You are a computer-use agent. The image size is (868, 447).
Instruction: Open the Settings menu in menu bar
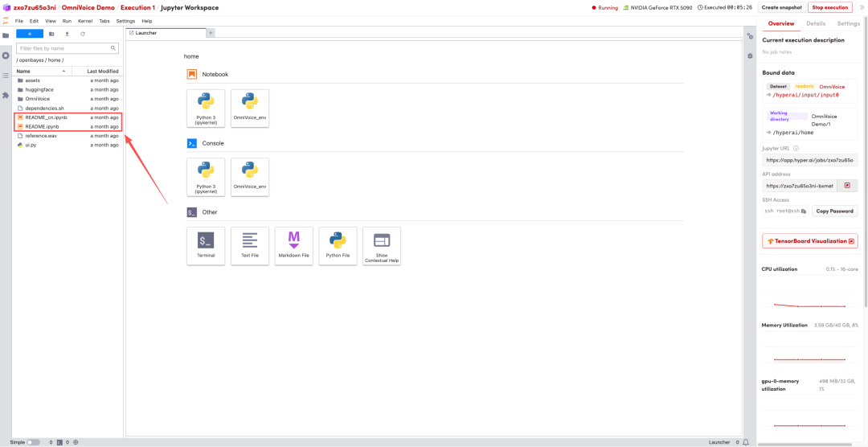click(x=125, y=21)
